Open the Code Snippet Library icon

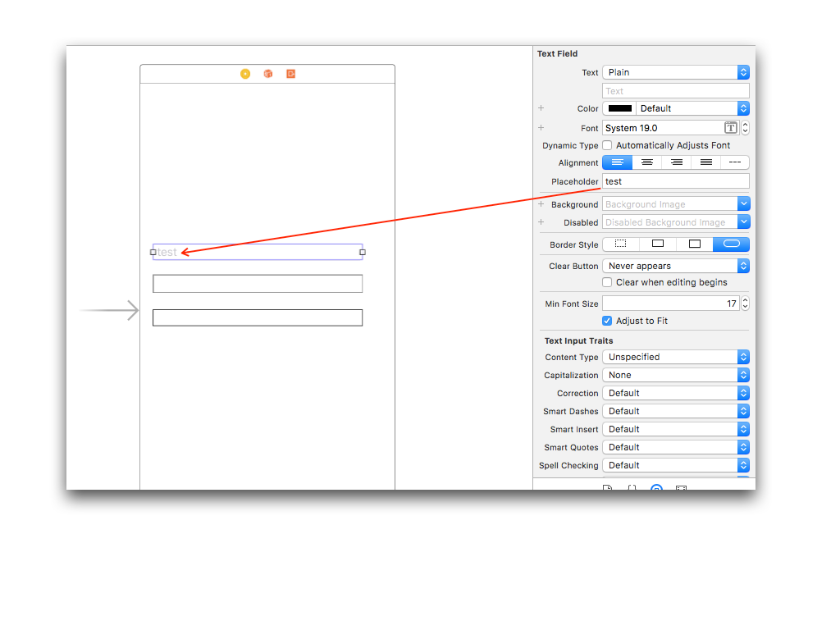632,487
